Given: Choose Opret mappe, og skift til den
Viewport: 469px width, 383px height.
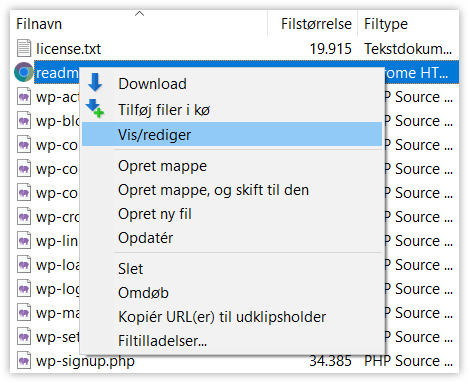Looking at the screenshot, I should tap(213, 190).
